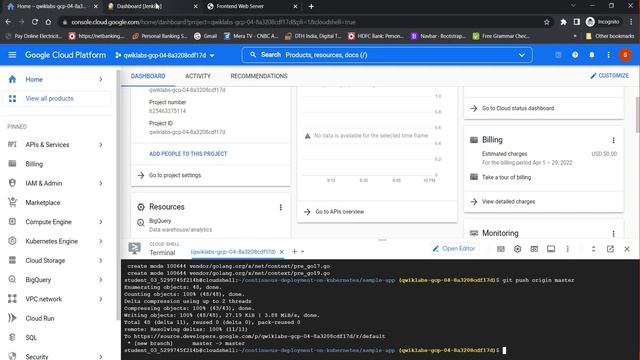
Task: Open the account avatar S
Action: 625,55
